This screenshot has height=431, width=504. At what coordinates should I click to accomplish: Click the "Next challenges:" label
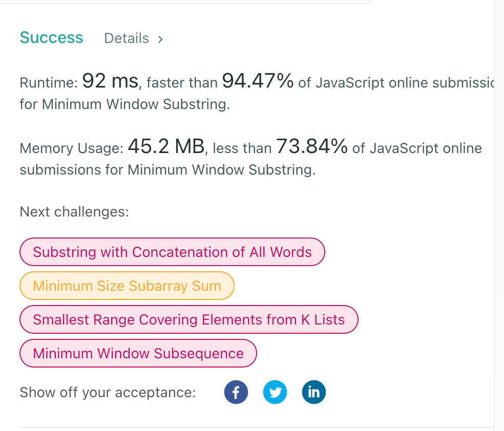(x=74, y=211)
